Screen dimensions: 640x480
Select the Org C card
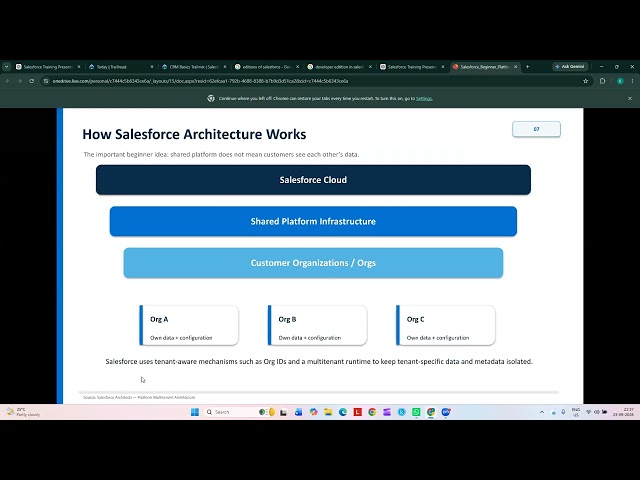pos(446,325)
